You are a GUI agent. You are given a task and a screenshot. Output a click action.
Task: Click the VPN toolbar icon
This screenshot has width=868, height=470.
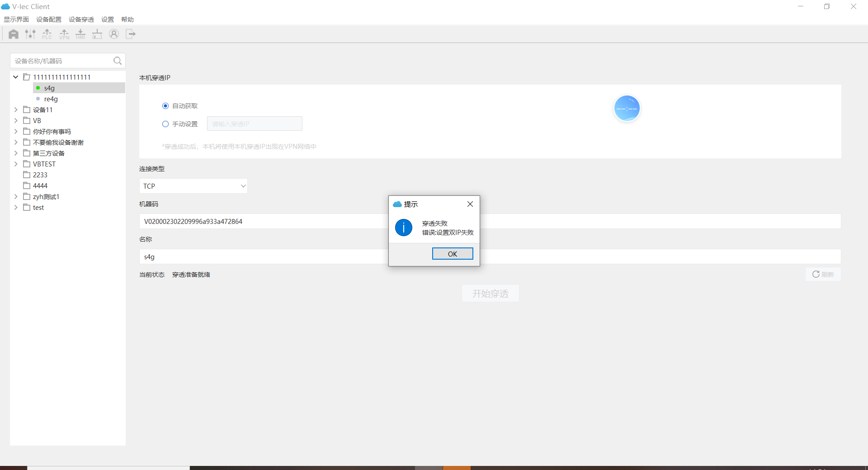point(64,34)
